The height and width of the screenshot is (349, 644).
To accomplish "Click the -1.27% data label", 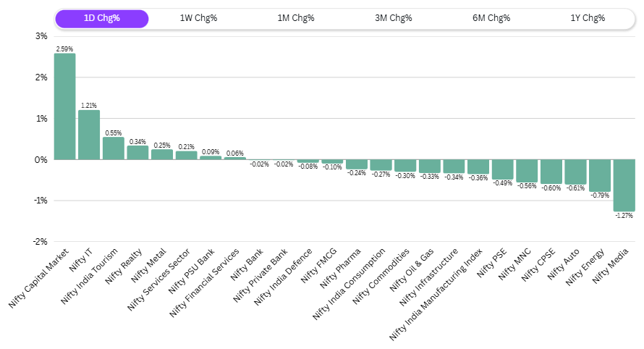I will click(624, 216).
